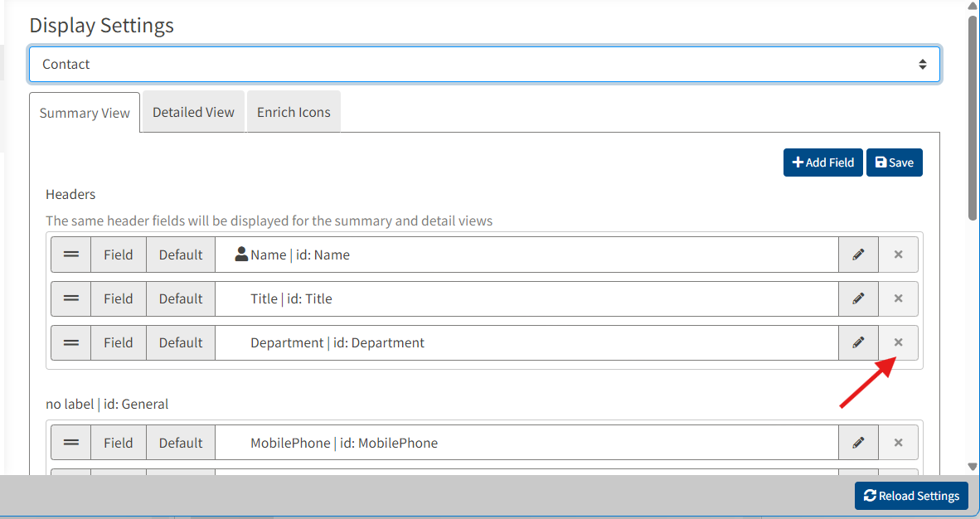The height and width of the screenshot is (519, 980).
Task: Click scrollbar up arrow
Action: coord(972,6)
